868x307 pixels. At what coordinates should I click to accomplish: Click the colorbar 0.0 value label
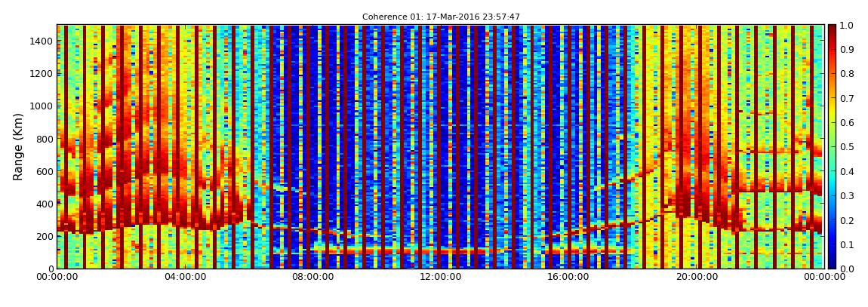(x=847, y=269)
